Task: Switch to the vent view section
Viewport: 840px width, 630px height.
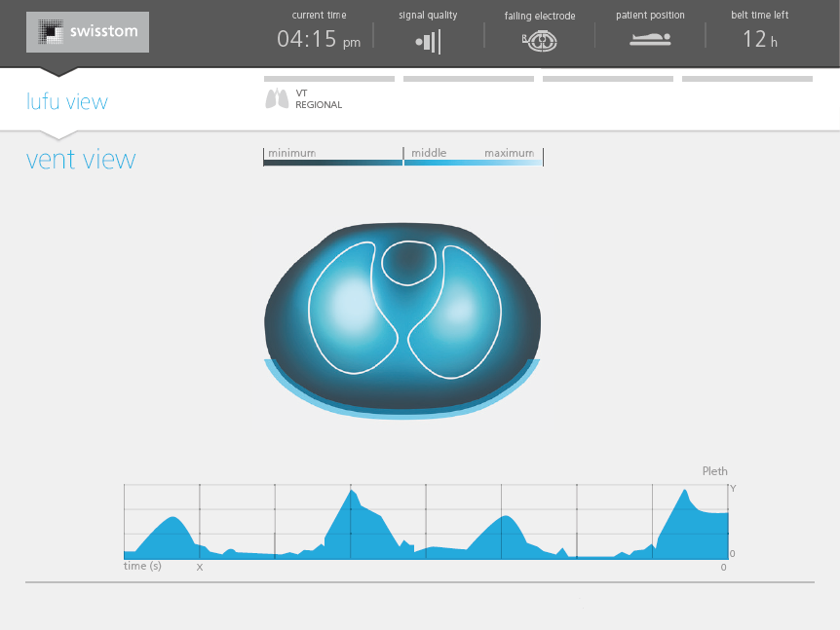Action: pos(81,160)
